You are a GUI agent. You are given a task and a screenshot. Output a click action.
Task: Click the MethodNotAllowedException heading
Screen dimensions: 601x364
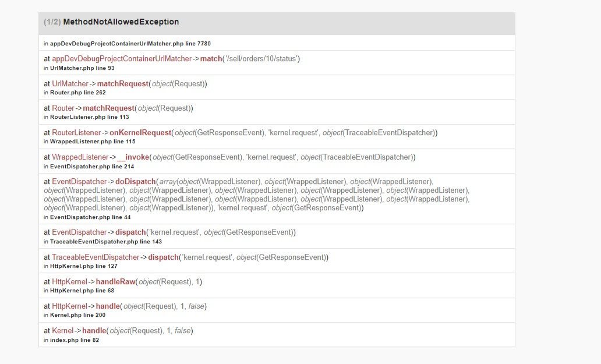(121, 22)
